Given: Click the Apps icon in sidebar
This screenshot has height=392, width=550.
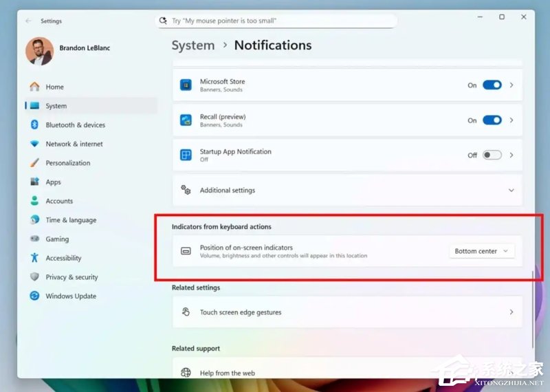Looking at the screenshot, I should pyautogui.click(x=34, y=182).
